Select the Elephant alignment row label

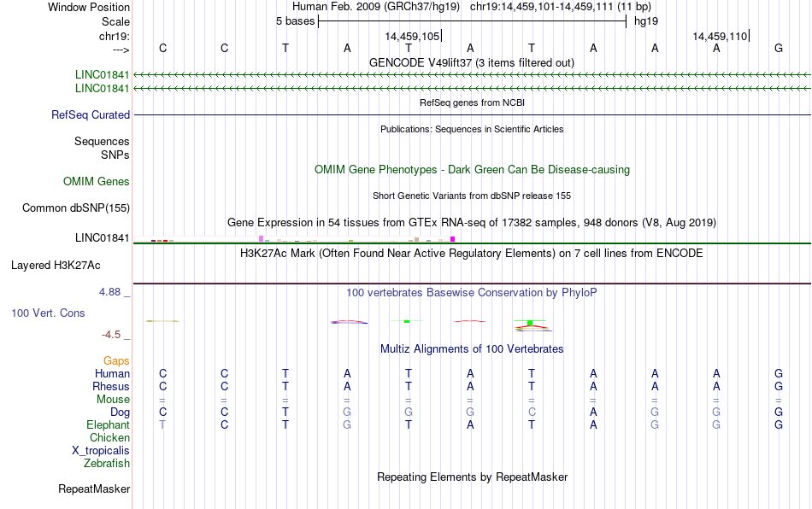click(108, 424)
